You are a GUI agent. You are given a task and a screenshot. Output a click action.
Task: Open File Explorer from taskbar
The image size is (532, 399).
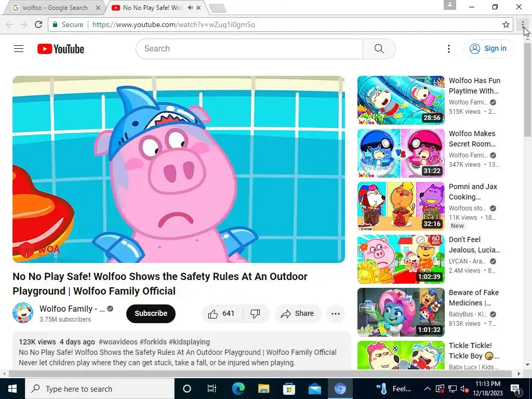(263, 389)
